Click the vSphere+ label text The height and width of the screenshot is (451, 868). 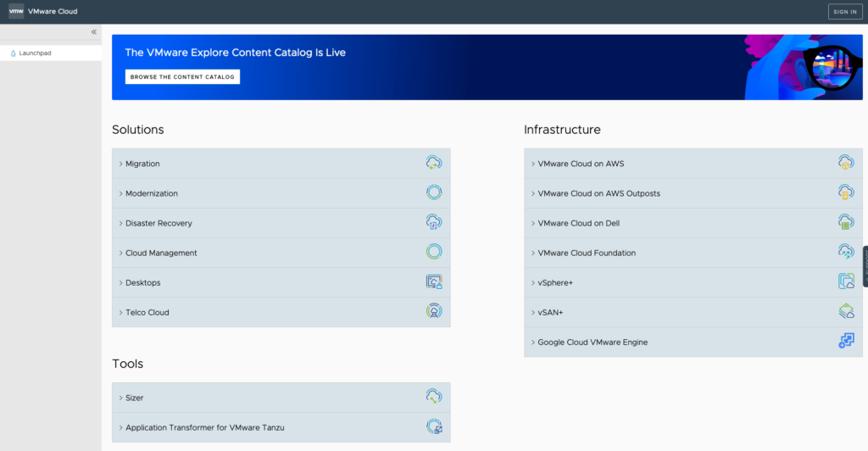pyautogui.click(x=555, y=283)
